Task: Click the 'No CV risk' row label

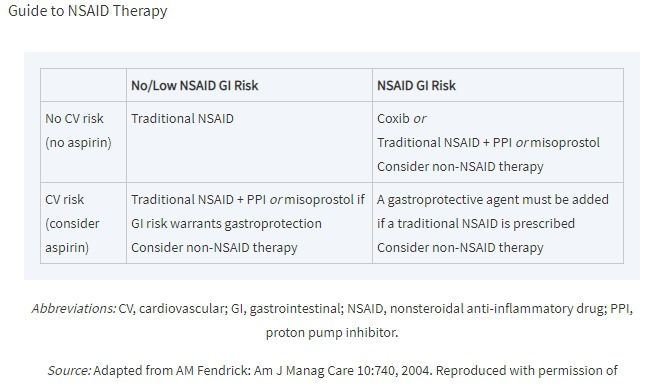Action: click(74, 119)
